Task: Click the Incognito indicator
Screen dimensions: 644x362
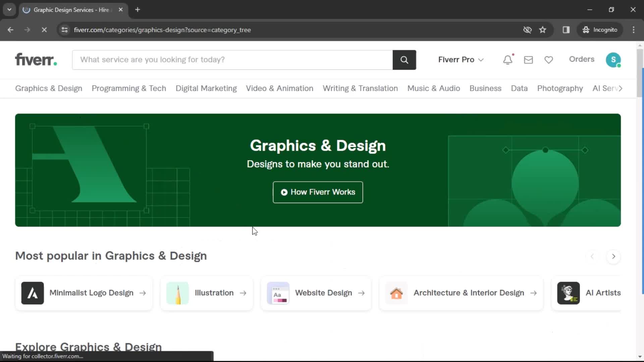Action: point(600,30)
